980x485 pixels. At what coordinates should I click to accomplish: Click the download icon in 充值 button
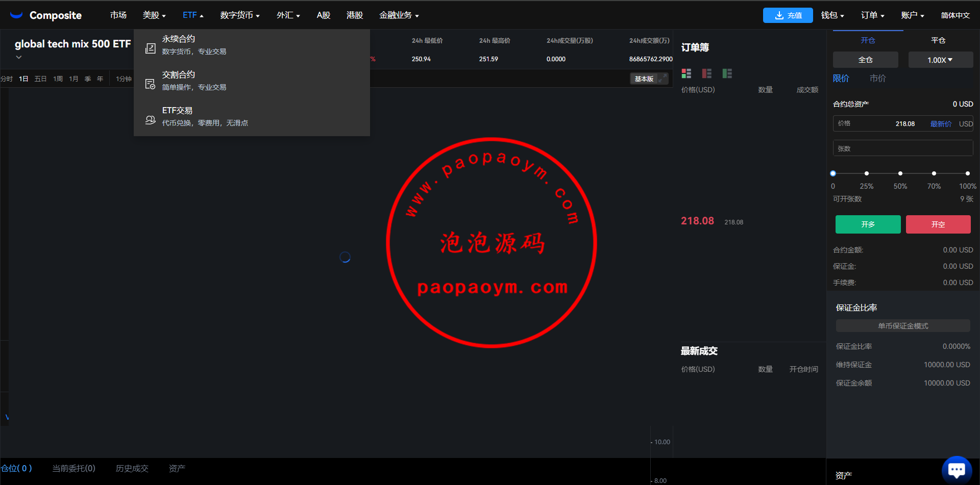[x=779, y=15]
